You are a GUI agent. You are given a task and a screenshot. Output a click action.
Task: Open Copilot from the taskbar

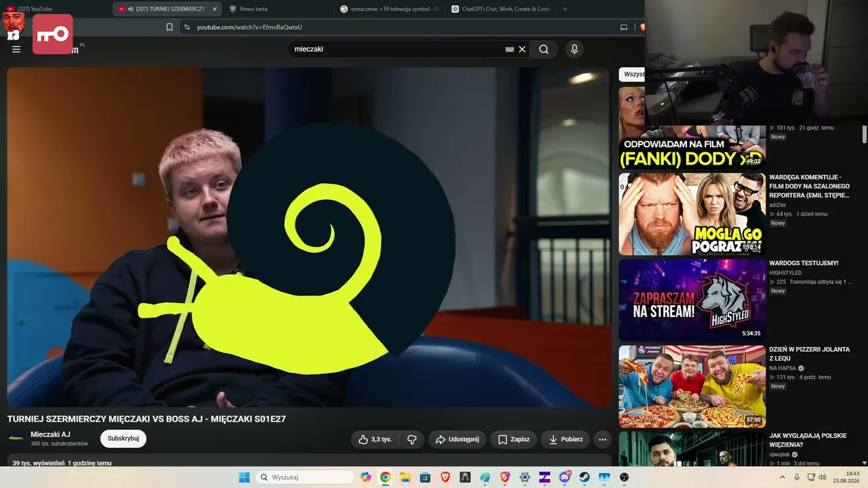366,477
